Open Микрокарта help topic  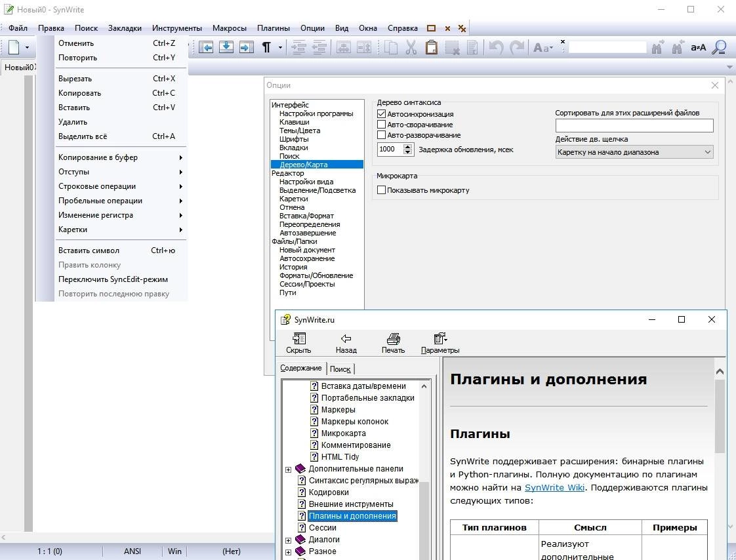coord(343,433)
